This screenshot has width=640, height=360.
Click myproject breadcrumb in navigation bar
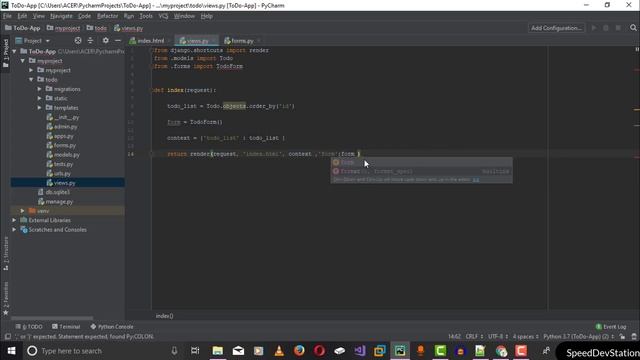click(63, 28)
